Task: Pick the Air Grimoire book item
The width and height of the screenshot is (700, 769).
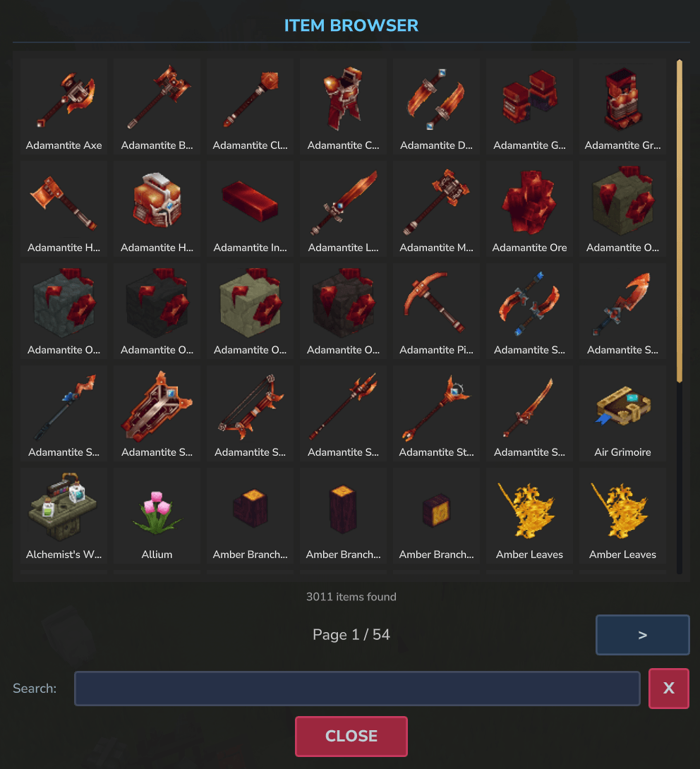Action: pyautogui.click(x=622, y=413)
